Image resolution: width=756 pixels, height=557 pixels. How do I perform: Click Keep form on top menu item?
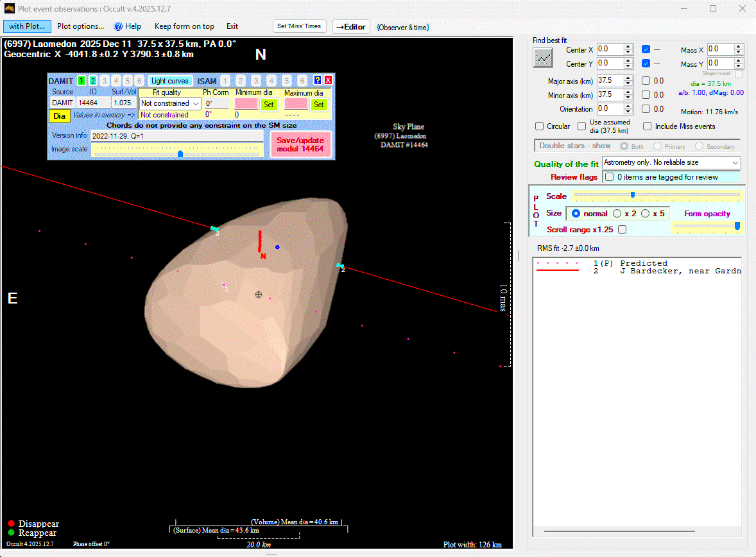184,26
